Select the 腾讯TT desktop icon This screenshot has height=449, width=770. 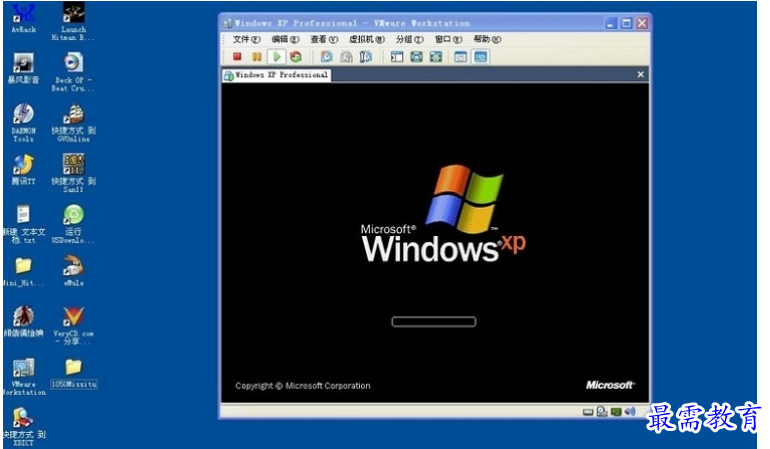[x=23, y=170]
